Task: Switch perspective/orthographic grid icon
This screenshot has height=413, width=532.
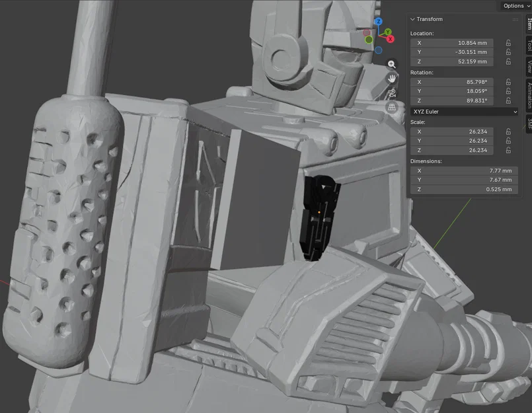Action: (391, 107)
